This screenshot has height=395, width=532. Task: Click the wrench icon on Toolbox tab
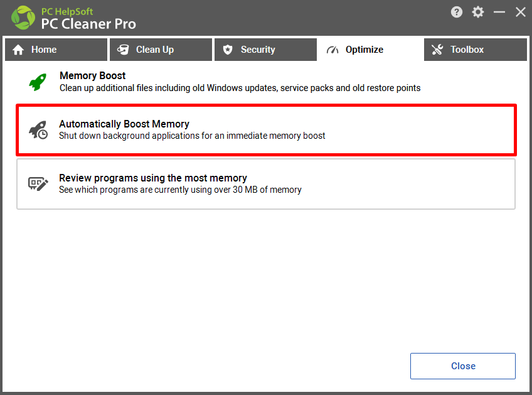coord(437,50)
